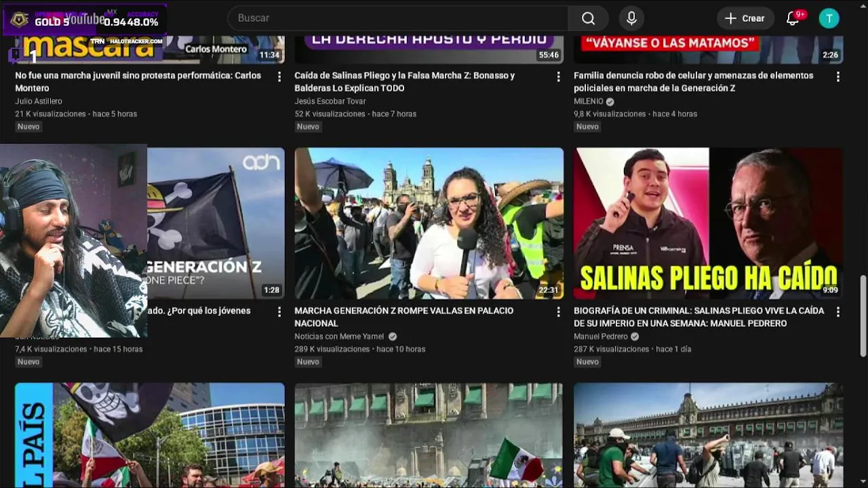Click the Crear button

745,18
